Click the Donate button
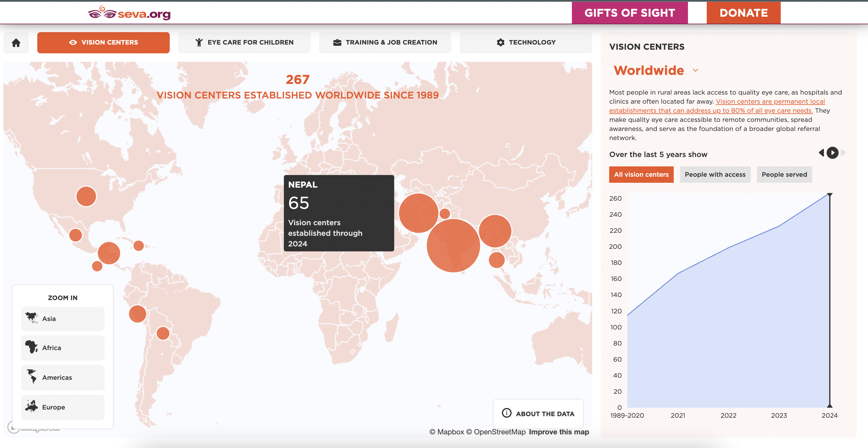Image resolution: width=868 pixels, height=448 pixels. click(743, 13)
